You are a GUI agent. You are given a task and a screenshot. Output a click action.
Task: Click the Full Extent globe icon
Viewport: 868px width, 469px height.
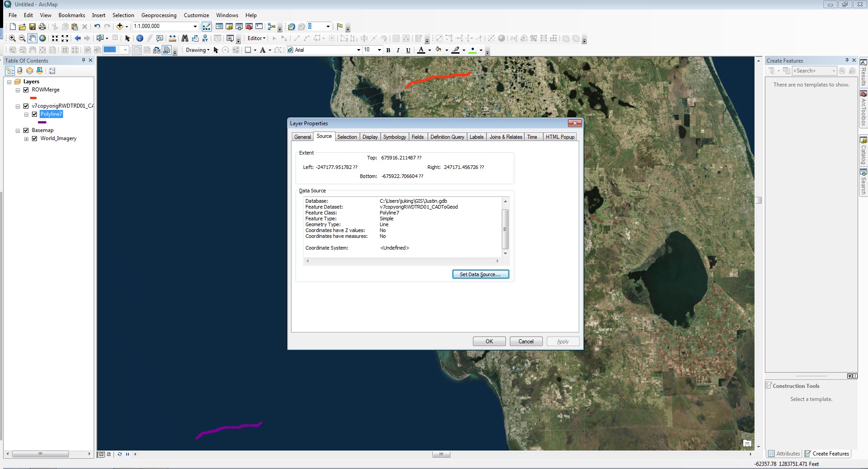tap(43, 38)
